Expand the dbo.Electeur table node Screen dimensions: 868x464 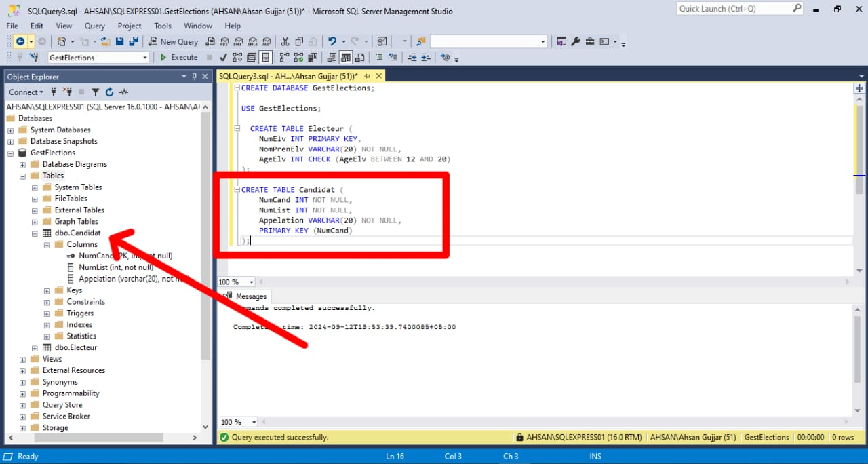pyautogui.click(x=35, y=347)
